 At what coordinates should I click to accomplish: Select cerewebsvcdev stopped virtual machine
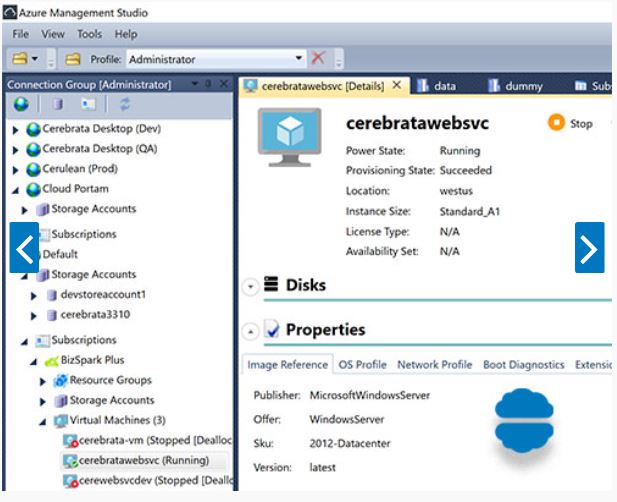tap(155, 480)
